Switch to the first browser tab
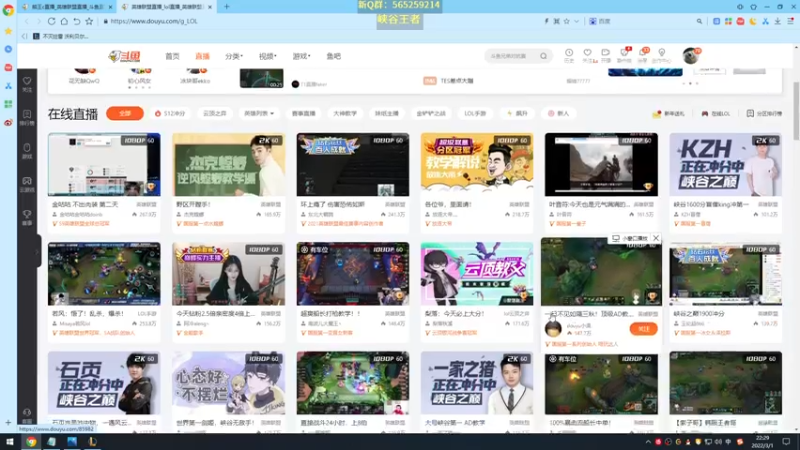 click(67, 7)
